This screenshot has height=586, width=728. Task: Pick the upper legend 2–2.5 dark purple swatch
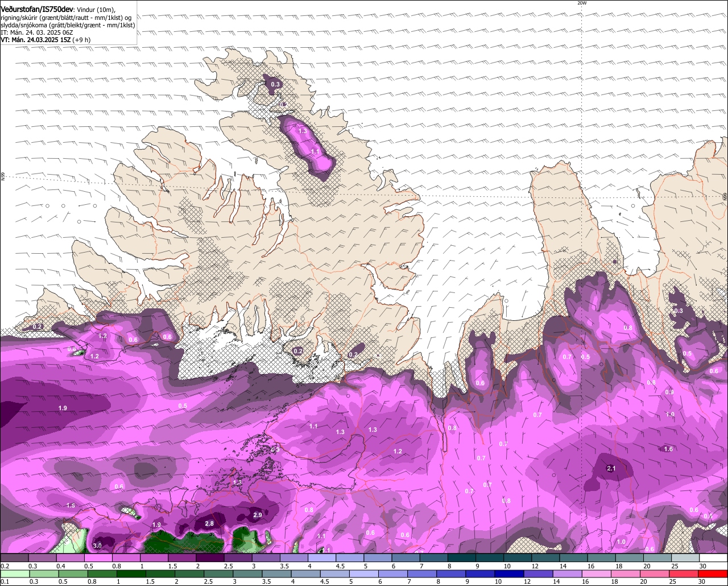tap(210, 558)
